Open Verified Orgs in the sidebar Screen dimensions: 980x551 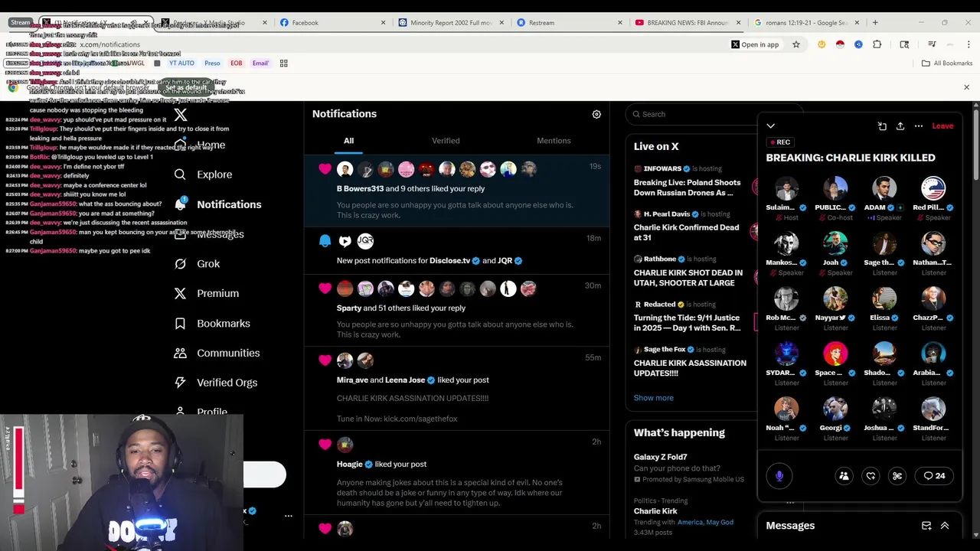215,383
